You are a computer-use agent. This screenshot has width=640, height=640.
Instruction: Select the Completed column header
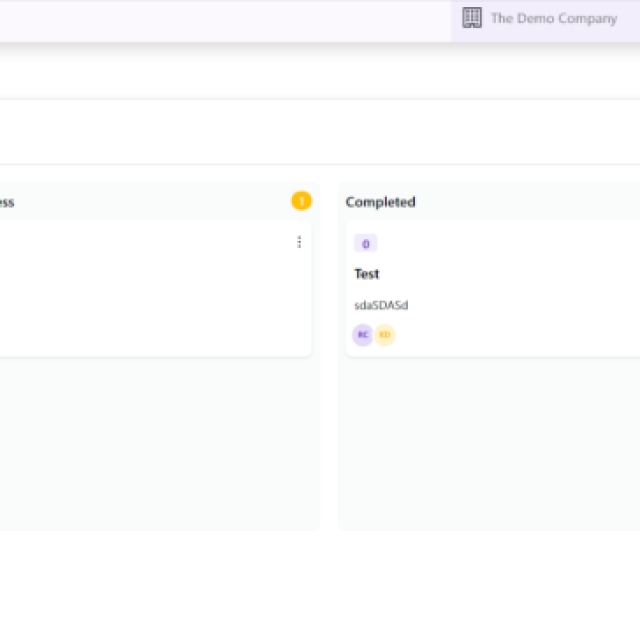(380, 202)
